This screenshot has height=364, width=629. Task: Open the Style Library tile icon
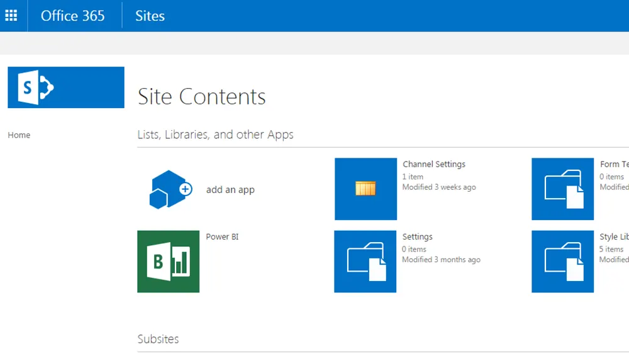click(563, 262)
